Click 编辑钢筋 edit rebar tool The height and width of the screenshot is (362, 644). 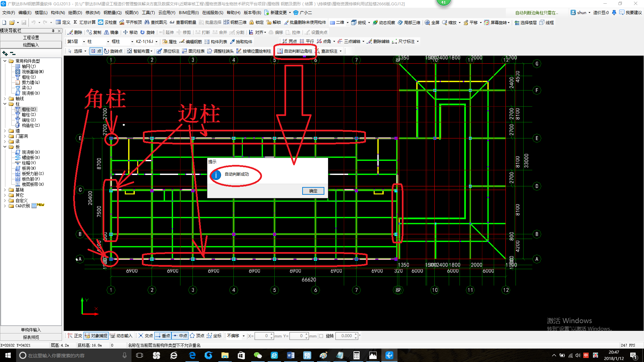coord(191,42)
